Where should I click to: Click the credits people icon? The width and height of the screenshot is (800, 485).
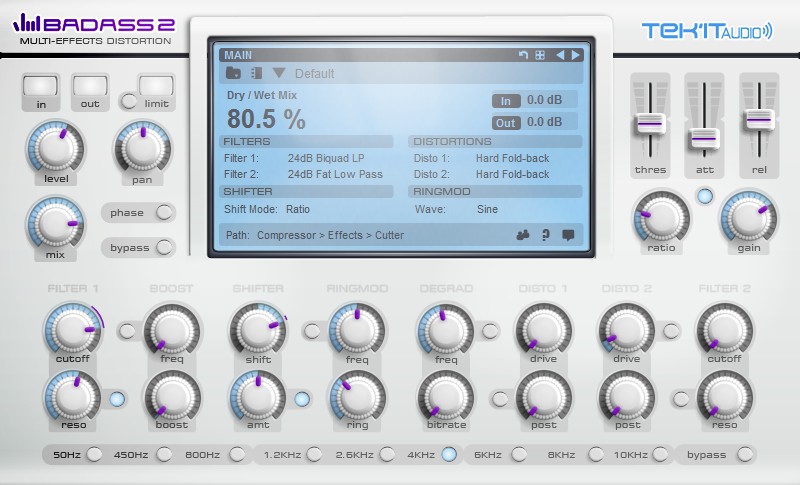(x=523, y=235)
